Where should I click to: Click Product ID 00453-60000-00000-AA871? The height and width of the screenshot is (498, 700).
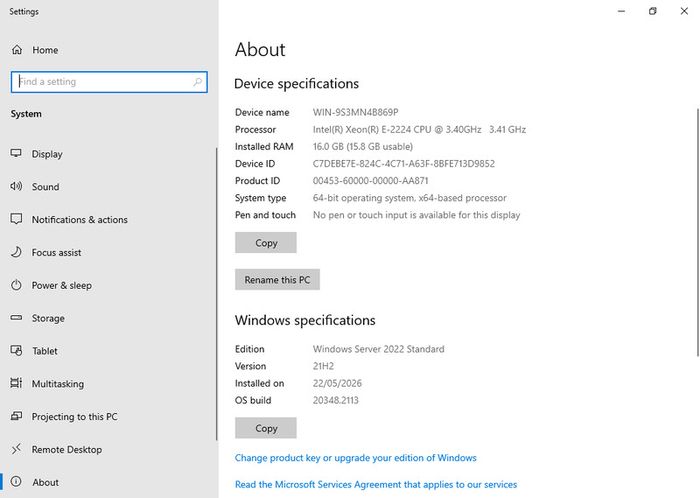pyautogui.click(x=371, y=181)
